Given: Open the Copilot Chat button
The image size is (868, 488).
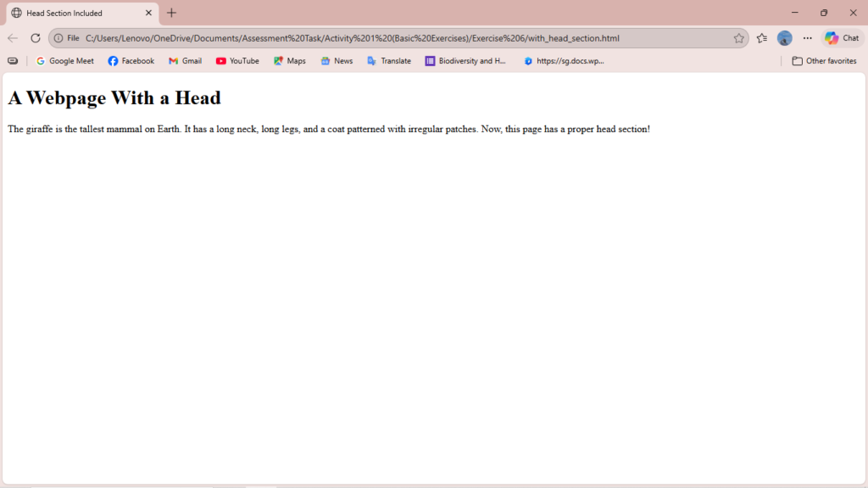Looking at the screenshot, I should [842, 38].
